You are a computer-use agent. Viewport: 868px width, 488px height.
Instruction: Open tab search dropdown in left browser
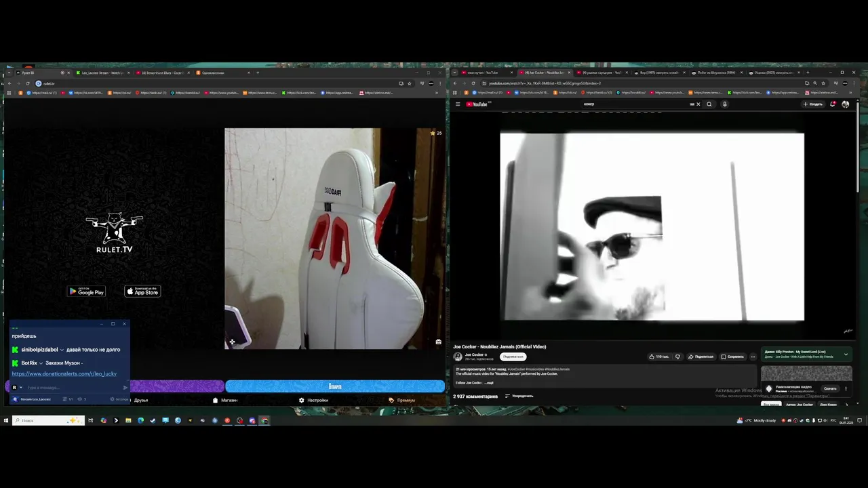[8, 73]
